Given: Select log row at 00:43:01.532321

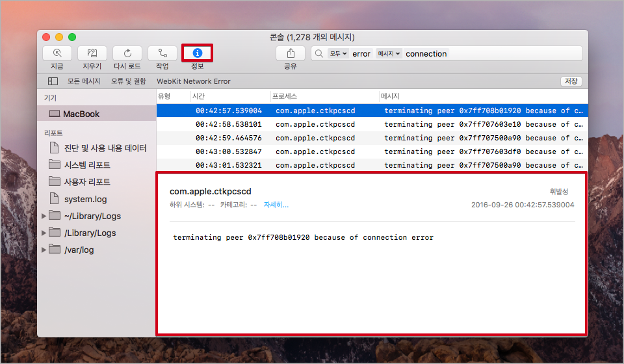Looking at the screenshot, I should click(372, 165).
